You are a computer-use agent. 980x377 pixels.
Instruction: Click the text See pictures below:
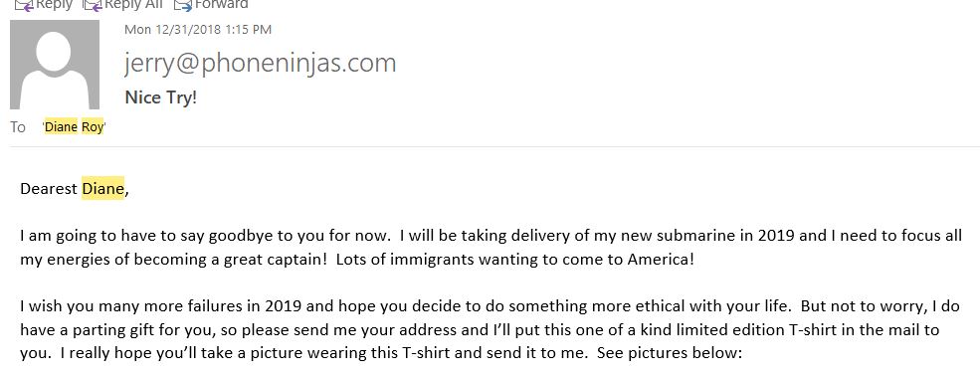click(x=670, y=353)
